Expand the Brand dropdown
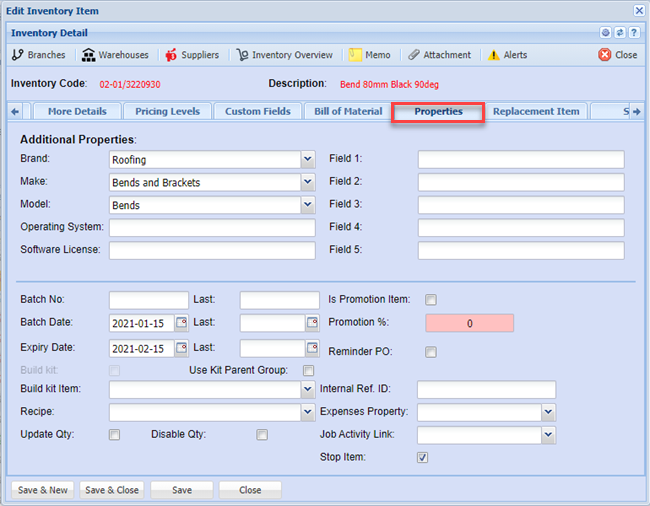 coord(307,159)
